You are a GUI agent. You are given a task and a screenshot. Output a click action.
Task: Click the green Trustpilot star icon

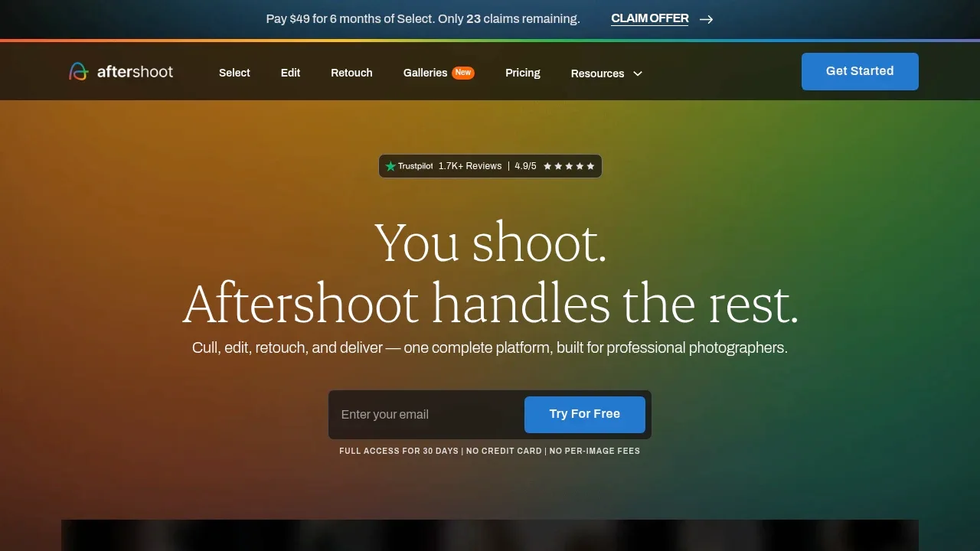pos(390,166)
